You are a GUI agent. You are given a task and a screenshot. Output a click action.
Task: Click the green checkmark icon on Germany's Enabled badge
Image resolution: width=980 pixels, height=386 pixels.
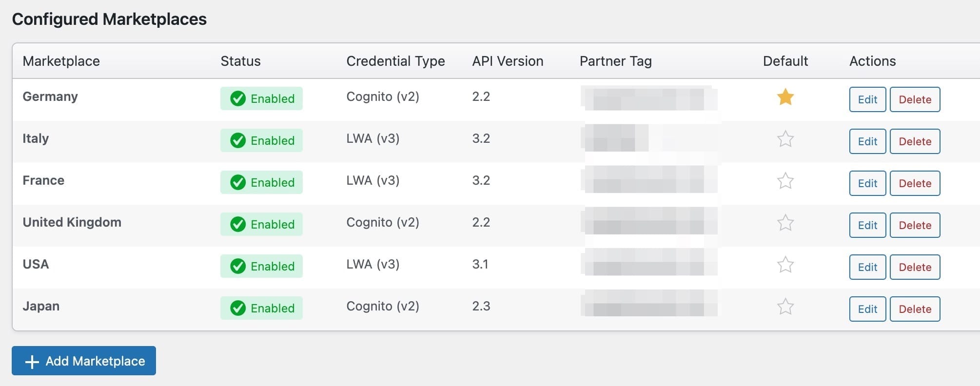pos(237,98)
